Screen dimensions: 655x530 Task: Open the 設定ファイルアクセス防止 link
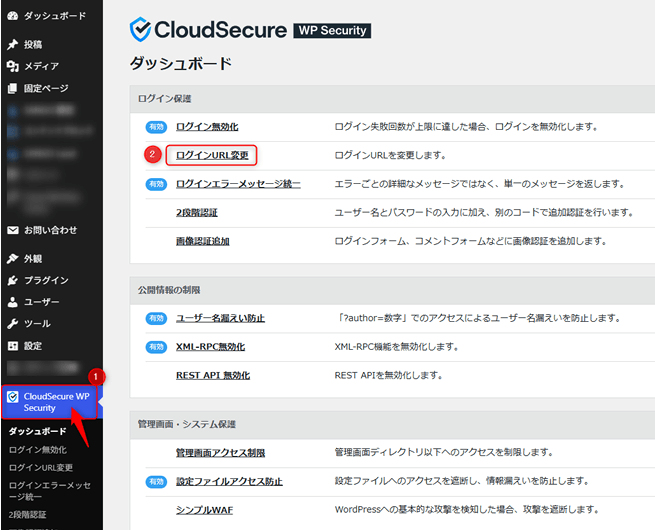[229, 482]
